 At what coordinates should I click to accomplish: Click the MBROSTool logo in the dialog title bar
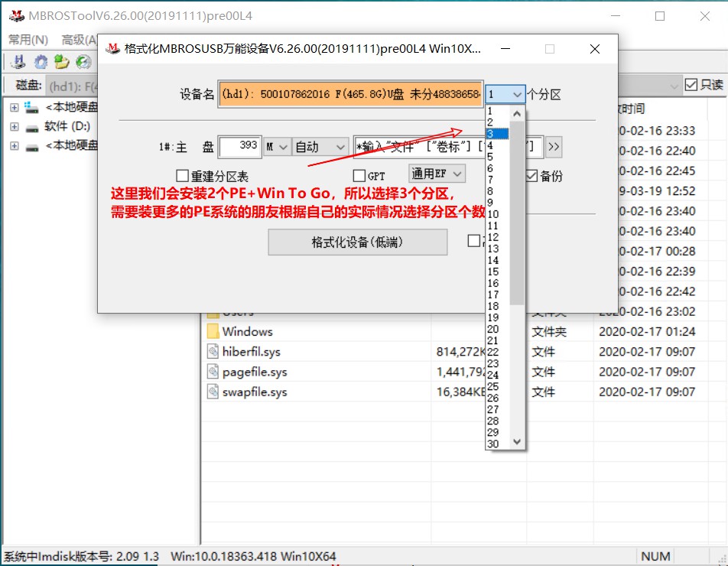coord(110,48)
